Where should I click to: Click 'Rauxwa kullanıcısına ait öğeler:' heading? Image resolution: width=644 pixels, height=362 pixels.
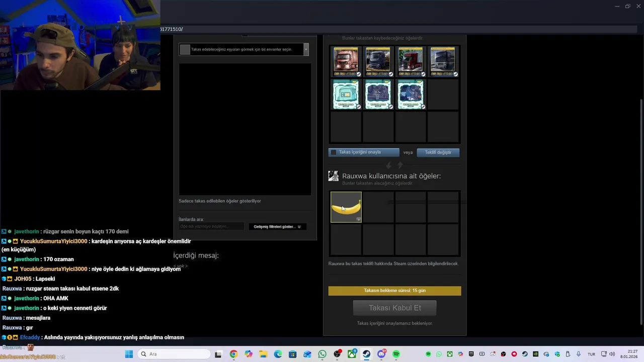coord(391,176)
